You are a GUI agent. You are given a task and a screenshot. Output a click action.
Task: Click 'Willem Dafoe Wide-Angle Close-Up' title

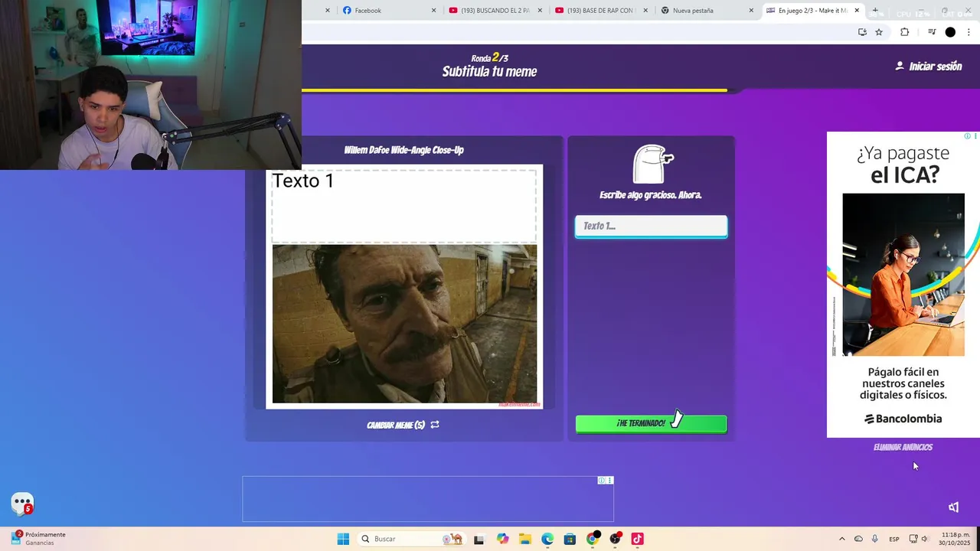point(403,150)
